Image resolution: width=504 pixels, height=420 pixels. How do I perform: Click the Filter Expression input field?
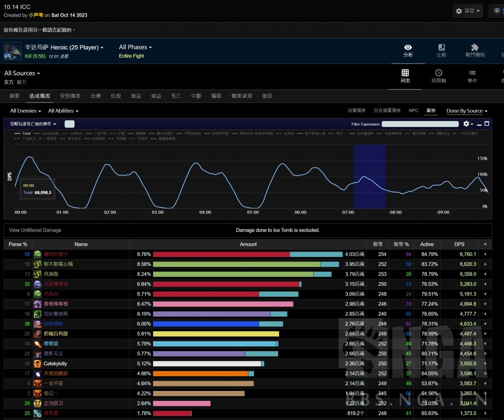click(x=420, y=124)
